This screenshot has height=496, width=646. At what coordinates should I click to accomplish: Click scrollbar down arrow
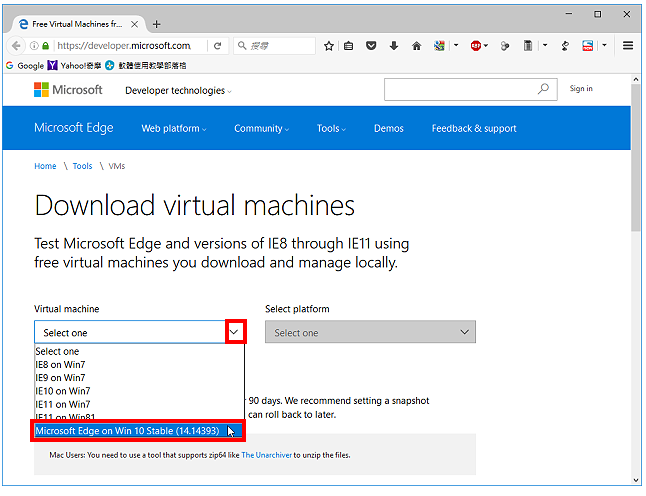point(636,480)
